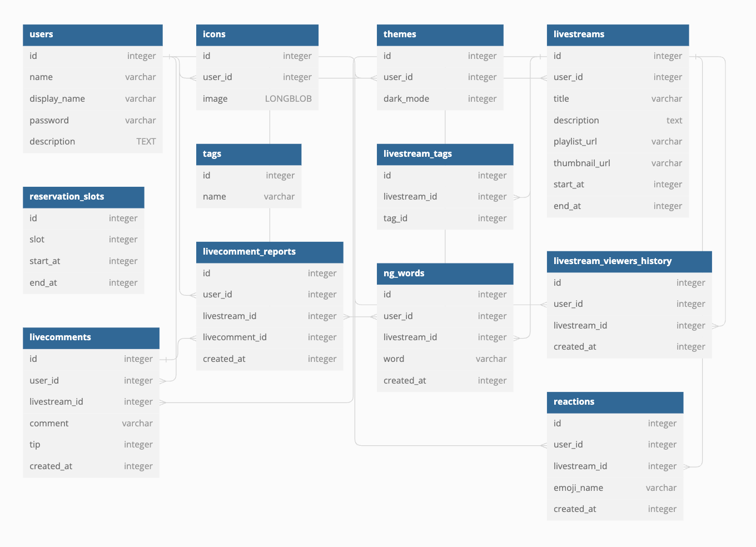756x547 pixels.
Task: Select the livestream_tags table header
Action: [445, 154]
